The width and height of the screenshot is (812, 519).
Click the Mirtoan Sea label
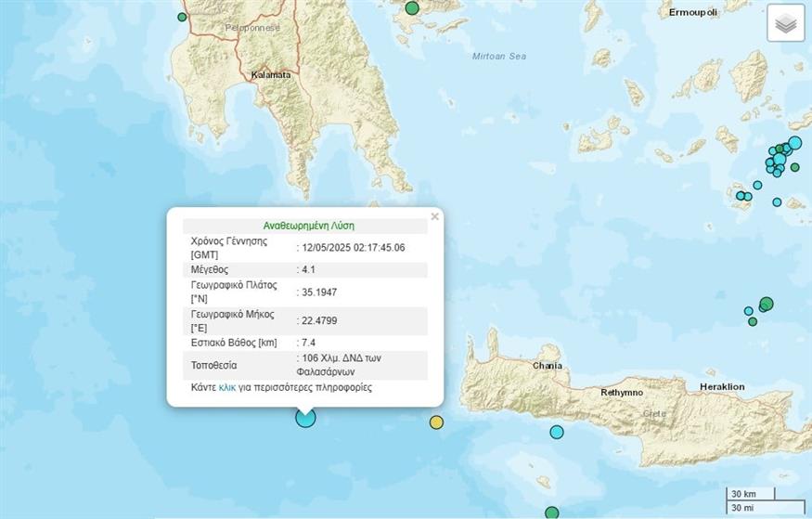(498, 57)
